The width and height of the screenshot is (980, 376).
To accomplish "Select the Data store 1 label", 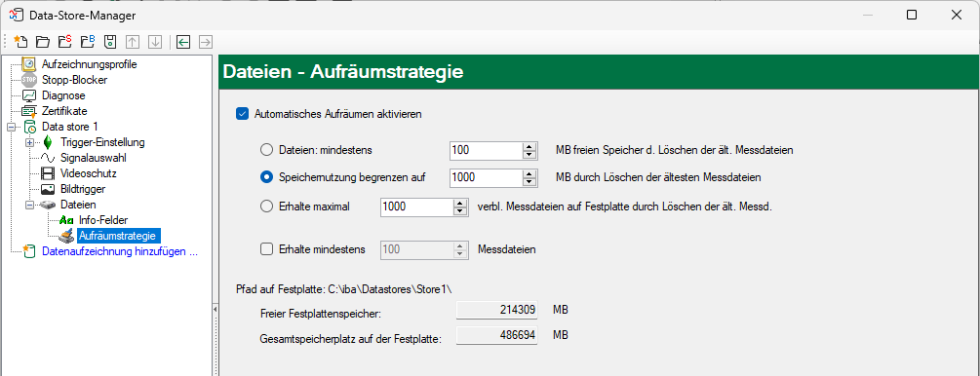I will (x=70, y=127).
